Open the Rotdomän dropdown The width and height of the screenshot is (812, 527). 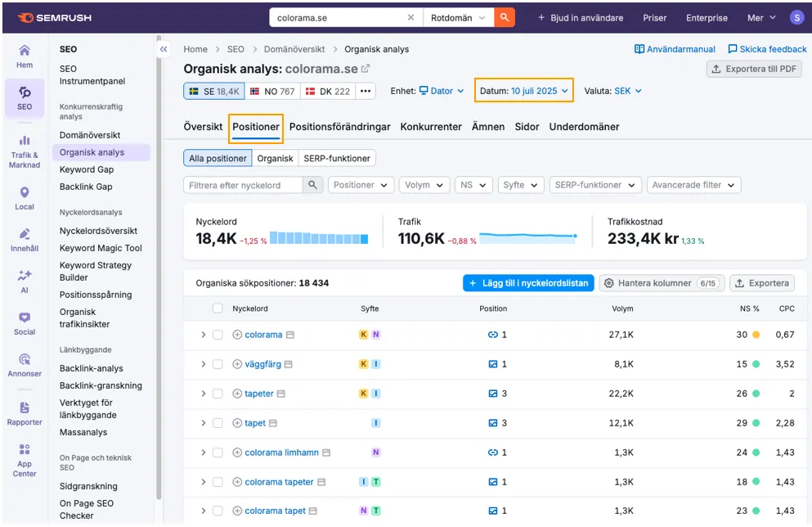click(x=458, y=18)
